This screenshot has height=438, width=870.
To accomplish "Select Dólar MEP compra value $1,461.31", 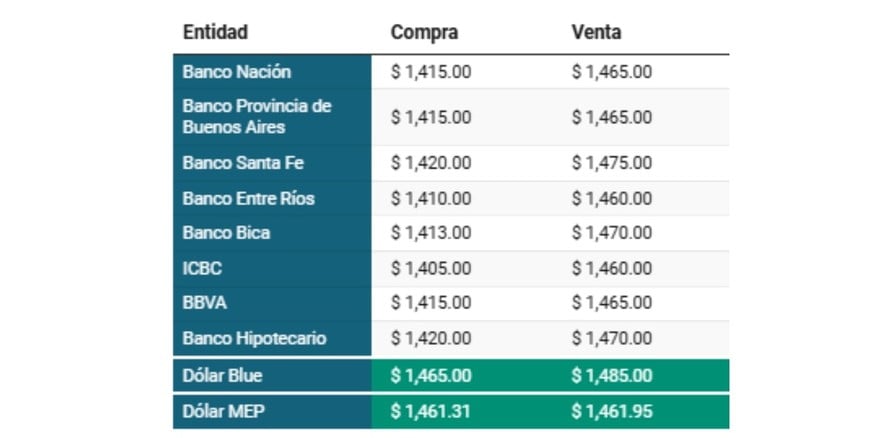I will coord(431,411).
